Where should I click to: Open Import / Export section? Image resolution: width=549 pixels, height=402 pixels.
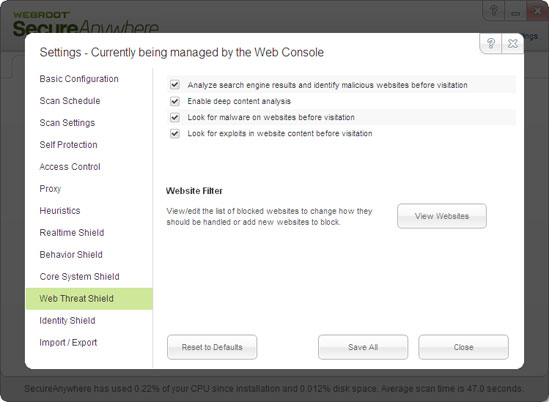[68, 342]
